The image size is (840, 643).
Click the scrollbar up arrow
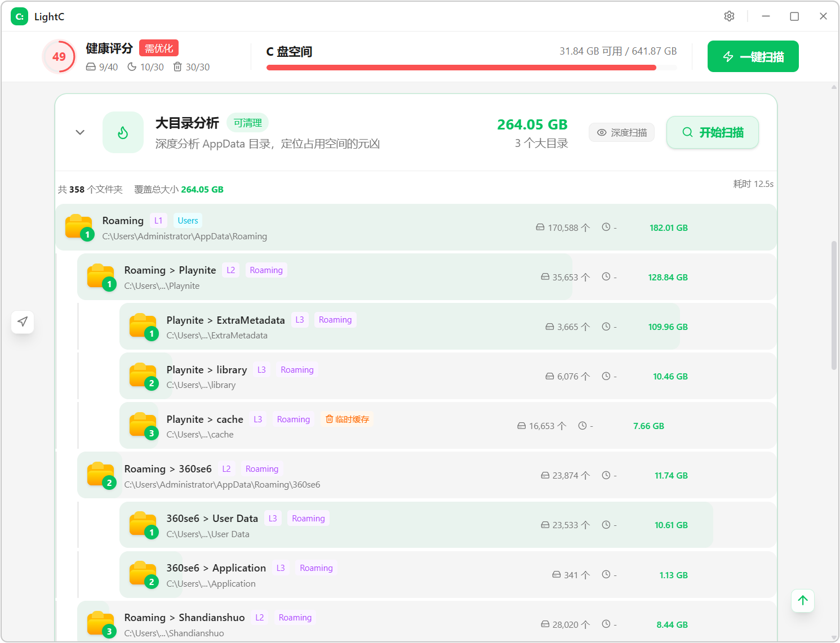(x=834, y=87)
